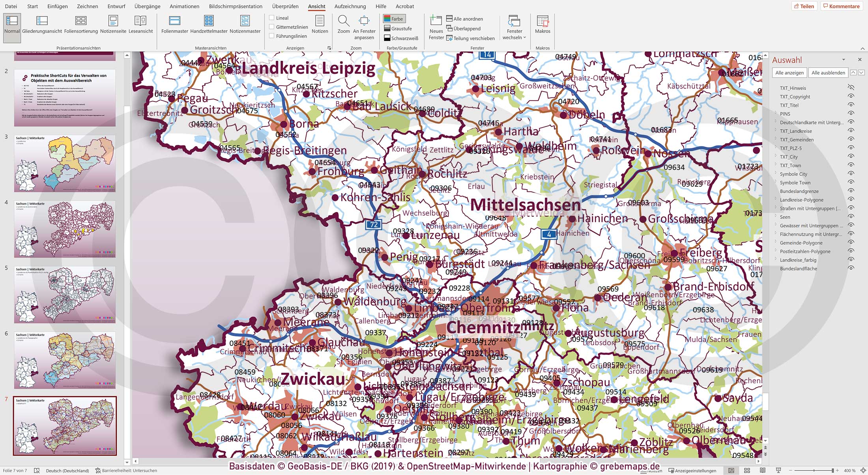Viewport: 868px width, 475px height.
Task: Open a Neues Fenster
Action: [x=436, y=28]
